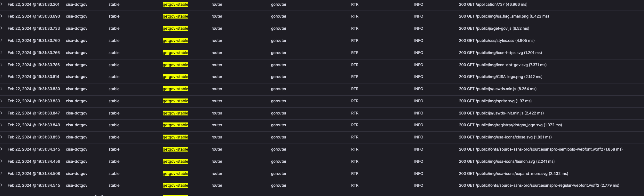Expand the 19:31:33.766 icon-https.svg entry

click(x=1, y=53)
